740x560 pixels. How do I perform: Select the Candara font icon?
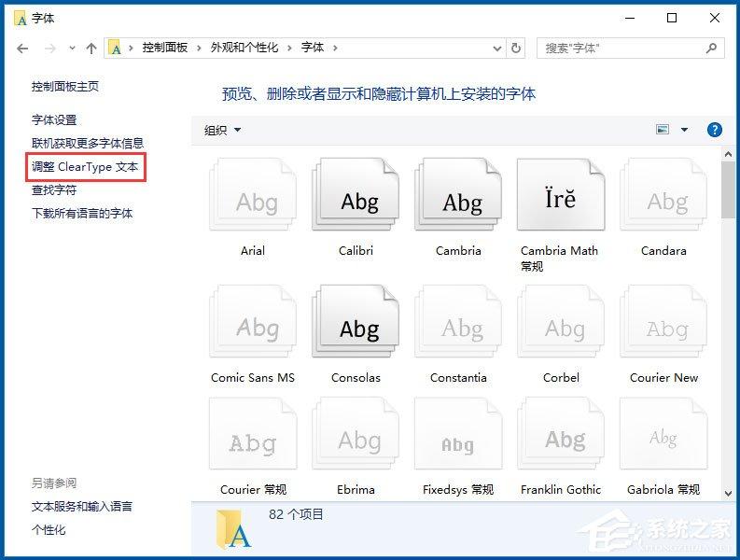coord(663,194)
